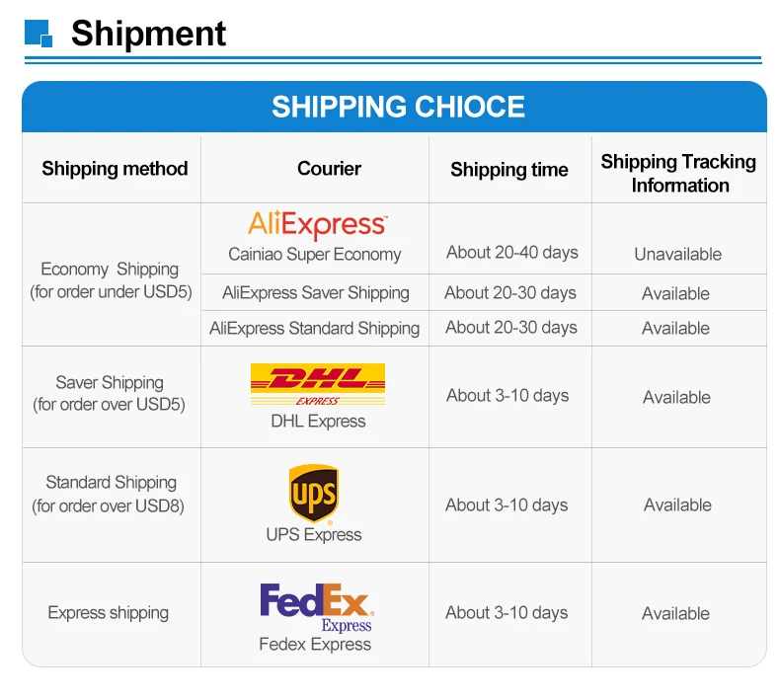
Task: Click Shipping Tracking Information header
Action: pyautogui.click(x=678, y=174)
